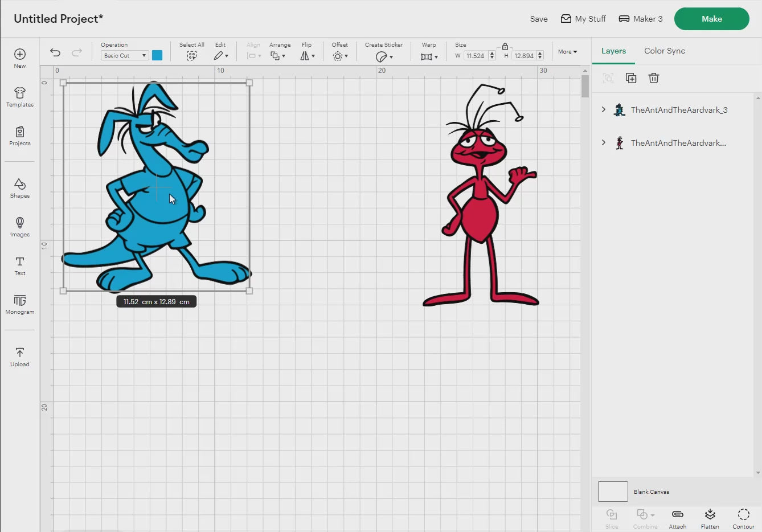762x532 pixels.
Task: Select the TheAntAndTheAardvark_3 layer row
Action: click(x=673, y=110)
